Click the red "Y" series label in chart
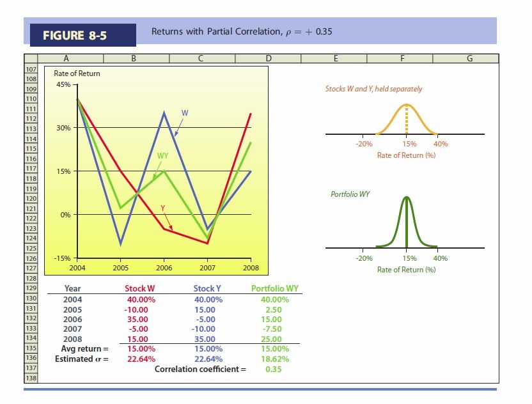Image resolution: width=532 pixels, height=404 pixels. (163, 208)
